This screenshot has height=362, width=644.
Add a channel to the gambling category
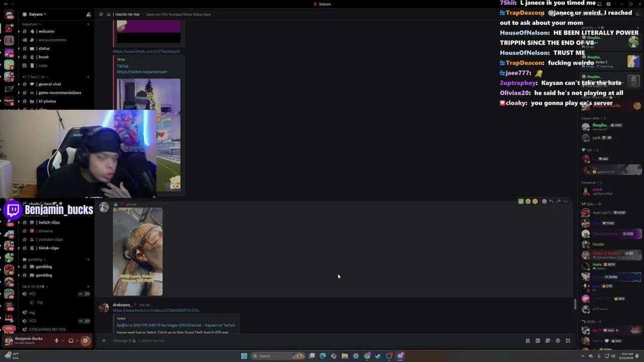coord(88,259)
